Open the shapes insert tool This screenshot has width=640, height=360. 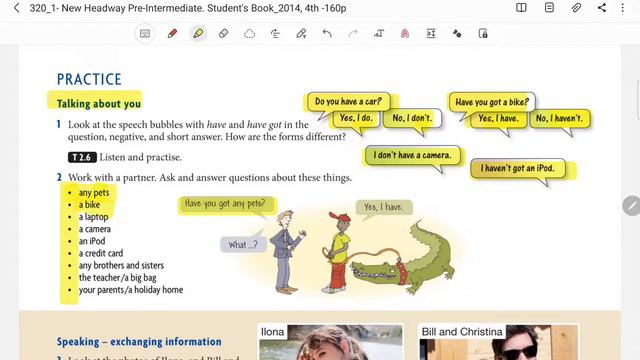click(x=457, y=33)
